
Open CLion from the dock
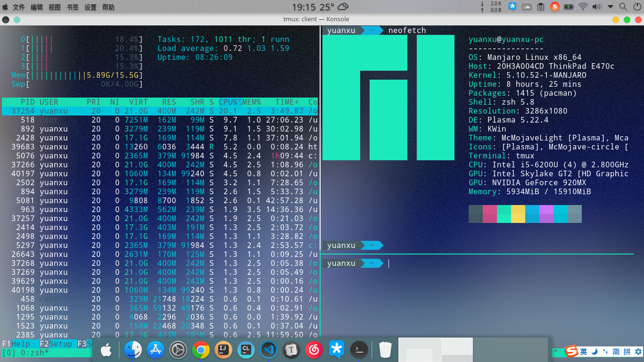click(x=246, y=350)
